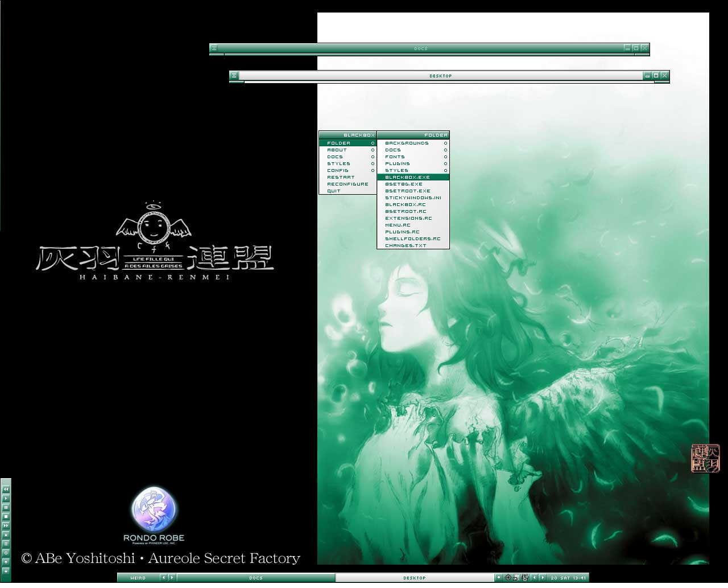Select the Docs task in the toolbar
Screen dimensions: 728x588
[256, 578]
